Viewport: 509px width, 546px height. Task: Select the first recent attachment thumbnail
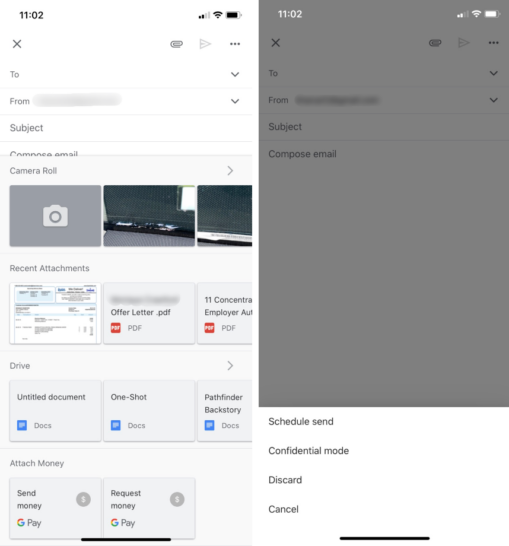click(55, 313)
